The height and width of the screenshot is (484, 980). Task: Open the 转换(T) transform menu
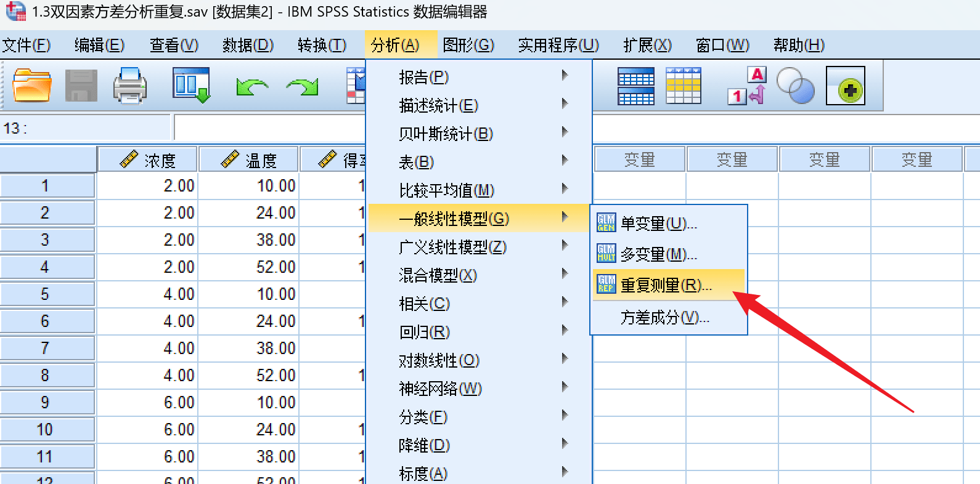point(321,45)
